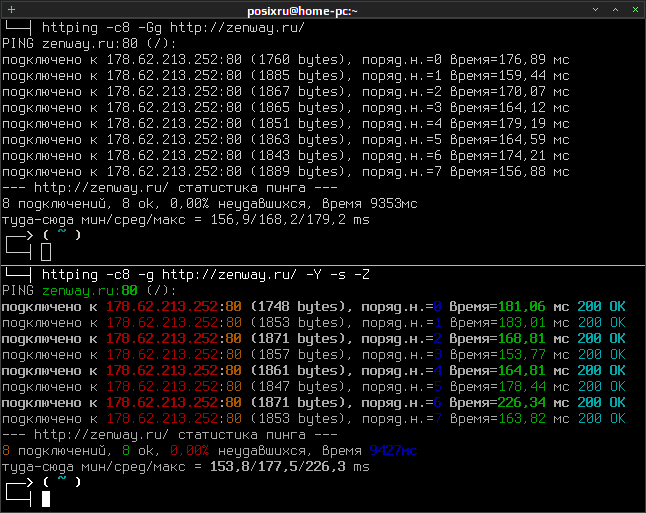Click green time value 178,44

[x=522, y=387]
